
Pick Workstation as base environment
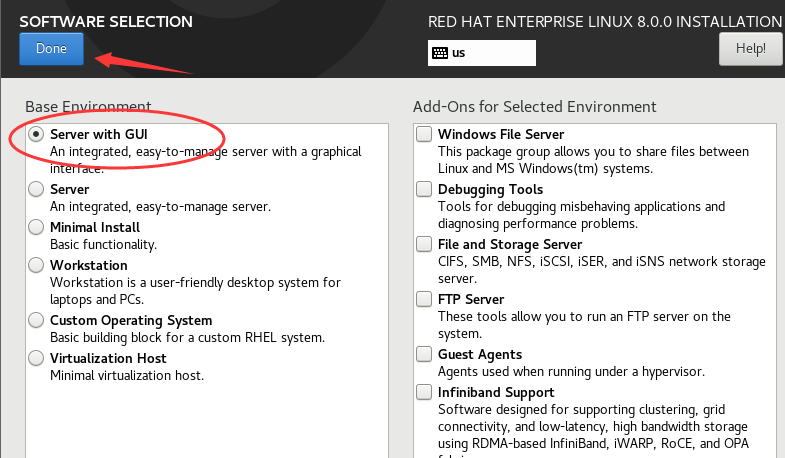point(37,265)
